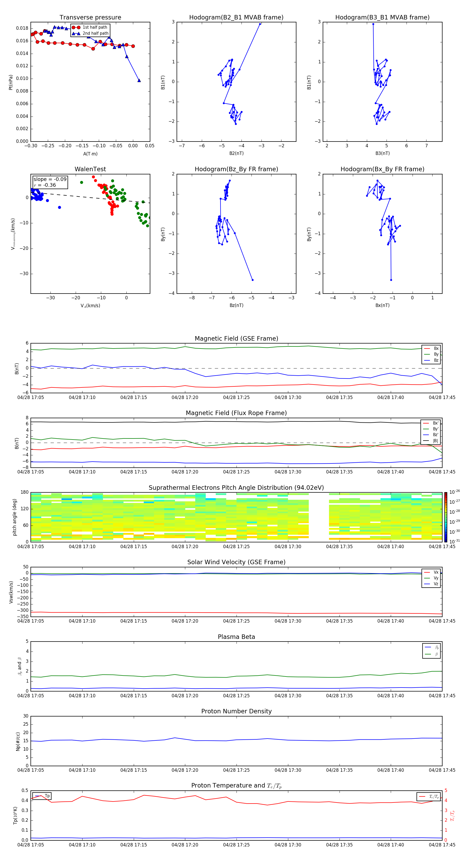Click the "Hodogram(B3_B1 MVAB frame)" title
Viewport: 473px width, 868px height.
[382, 18]
